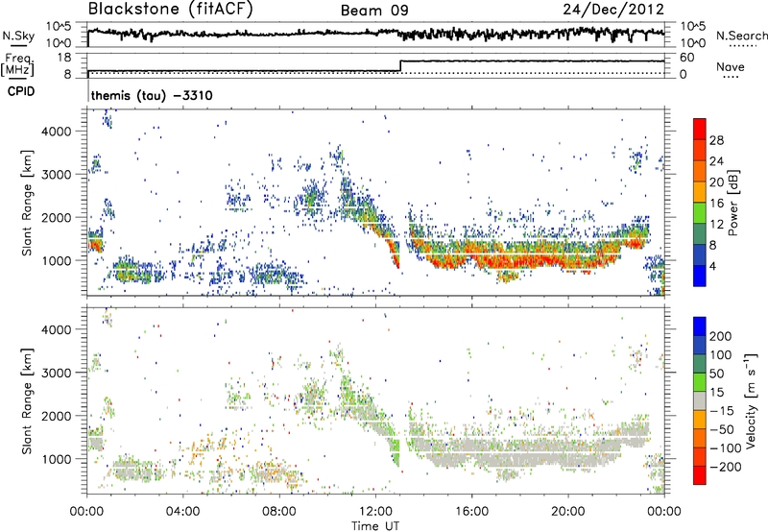Click the date 24/Dec/2012
The image size is (768, 532).
click(613, 9)
